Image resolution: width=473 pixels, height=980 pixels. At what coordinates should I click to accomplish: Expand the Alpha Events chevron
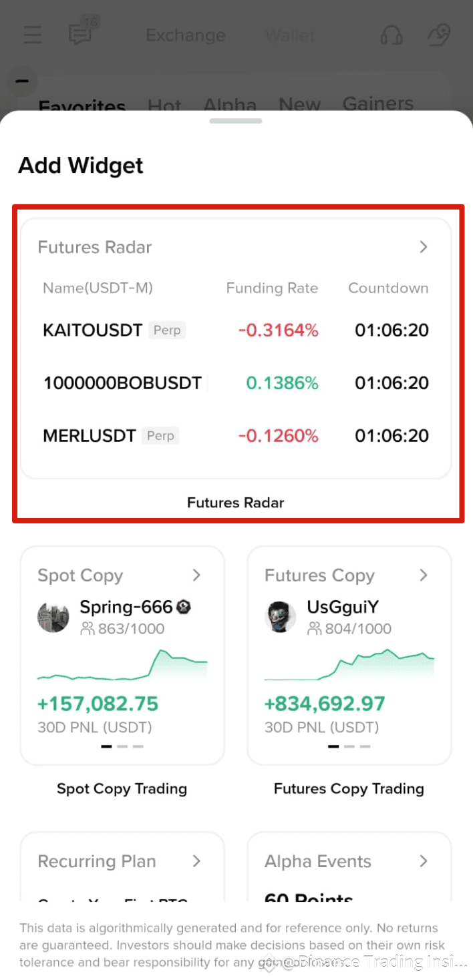(x=423, y=861)
